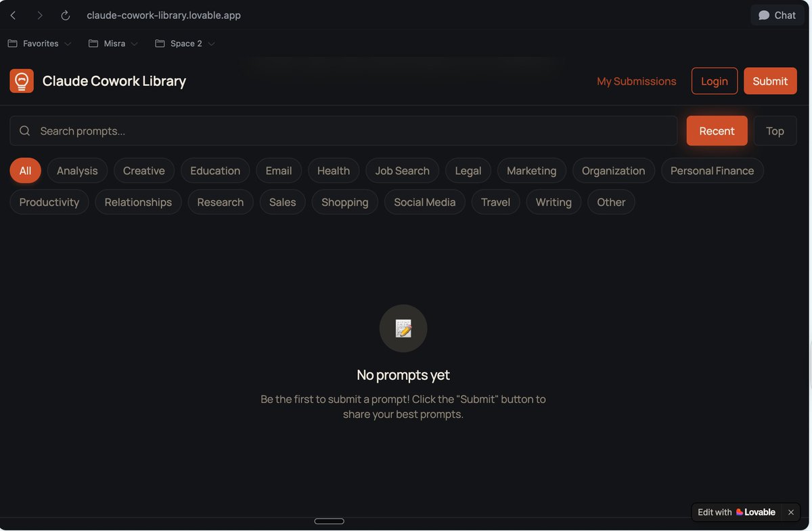Click the URL claude-cowork-library.lovable.app

click(164, 15)
